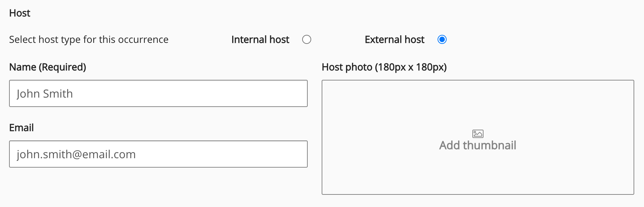Click the External host label text
Viewport: 644px width, 207px height.
pyautogui.click(x=394, y=40)
